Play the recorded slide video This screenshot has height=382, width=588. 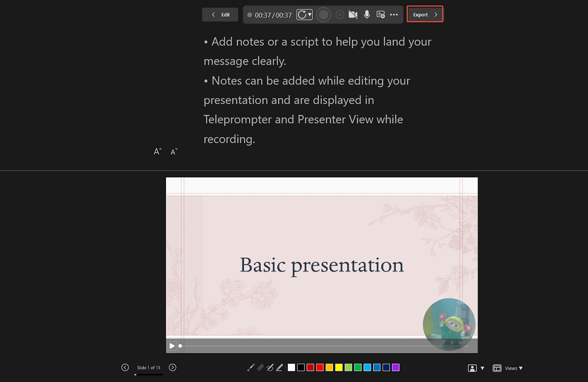point(172,346)
